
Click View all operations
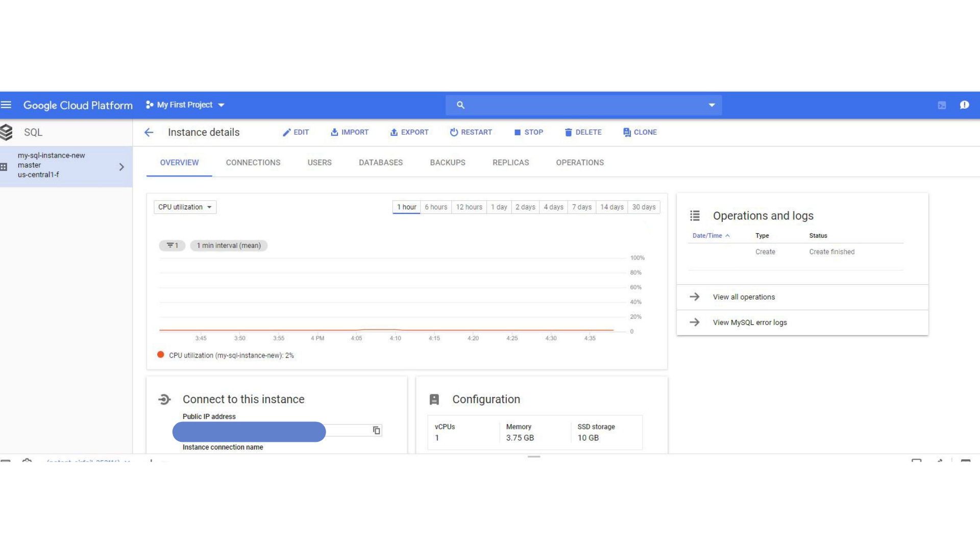pyautogui.click(x=744, y=296)
